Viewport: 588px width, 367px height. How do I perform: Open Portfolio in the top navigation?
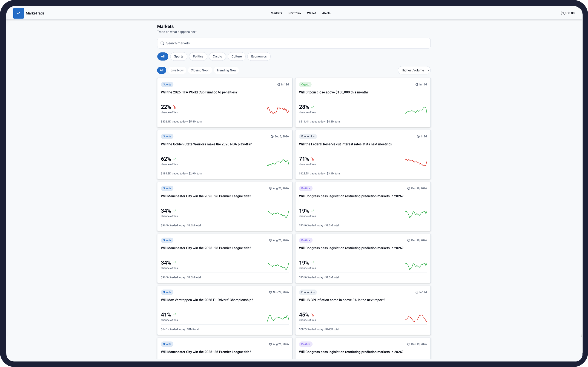click(x=295, y=13)
